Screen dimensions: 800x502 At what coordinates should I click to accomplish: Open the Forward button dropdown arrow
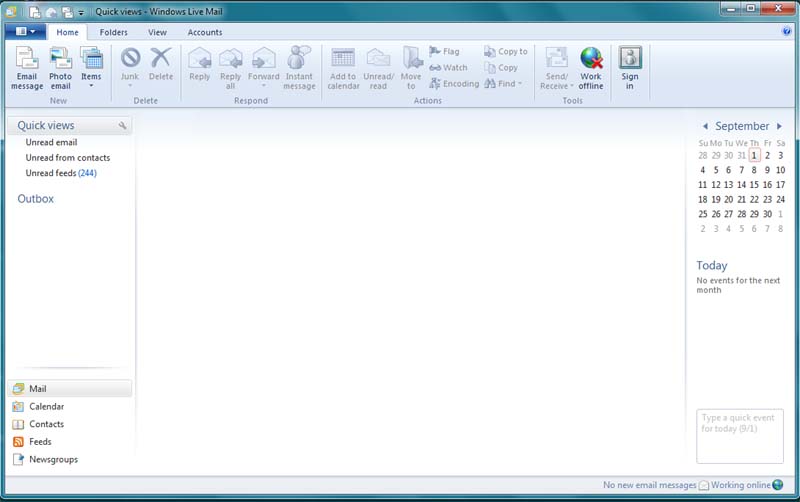point(264,86)
